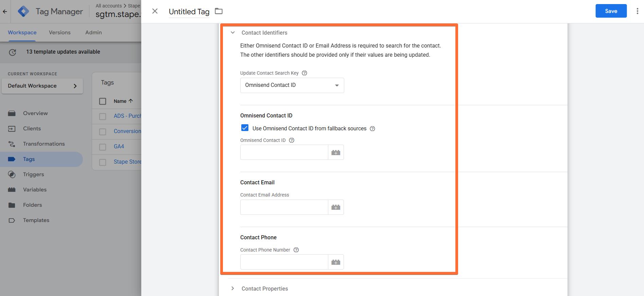Screen dimensions: 644x296
Task: Open the ADS - Purch tag
Action: [127, 116]
